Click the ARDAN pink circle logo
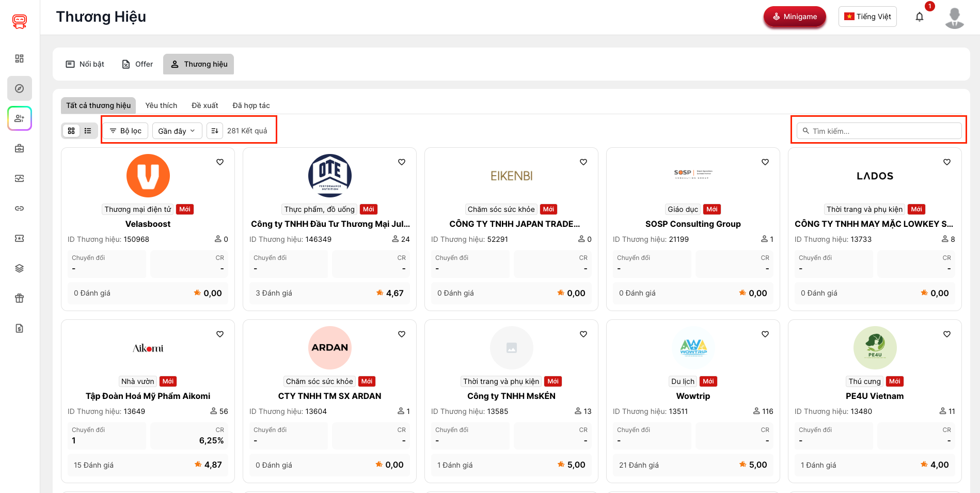 330,348
